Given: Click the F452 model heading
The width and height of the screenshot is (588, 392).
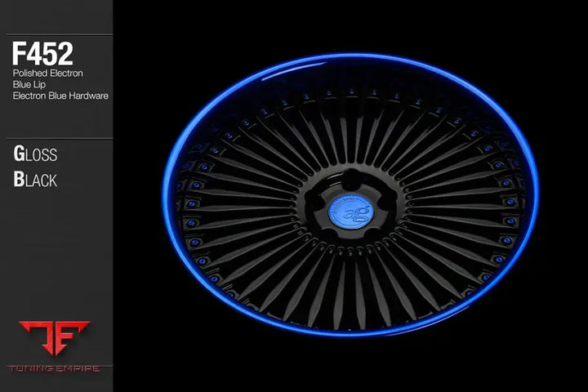Looking at the screenshot, I should click(x=42, y=54).
